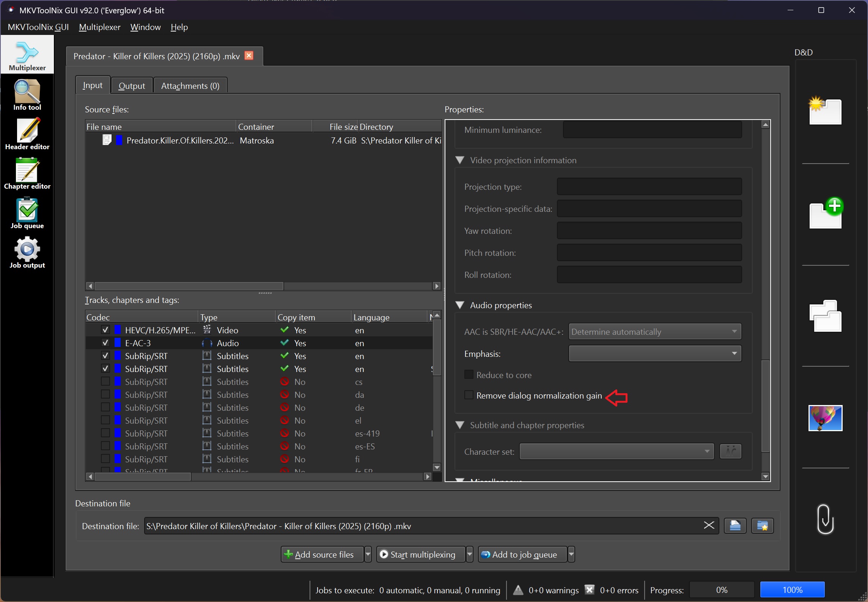The image size is (868, 602).
Task: Uncheck the HEVC/H.265 video track
Action: tap(105, 330)
